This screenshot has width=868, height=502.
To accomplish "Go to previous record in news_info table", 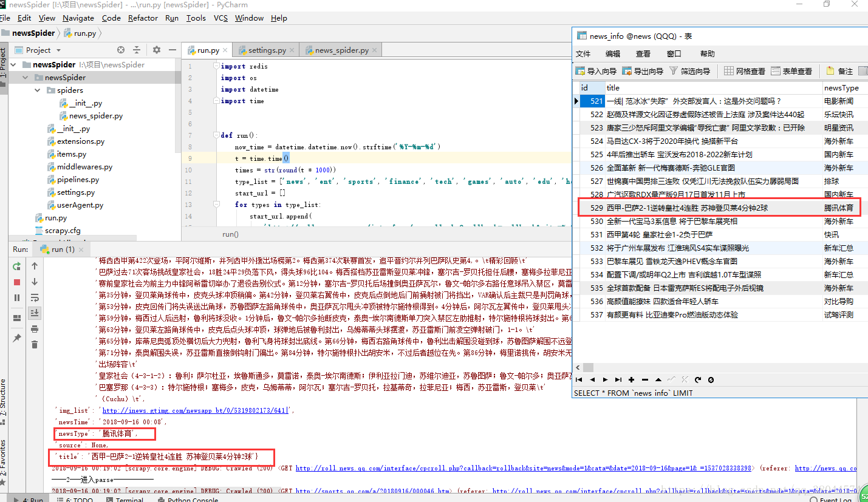I will [592, 379].
